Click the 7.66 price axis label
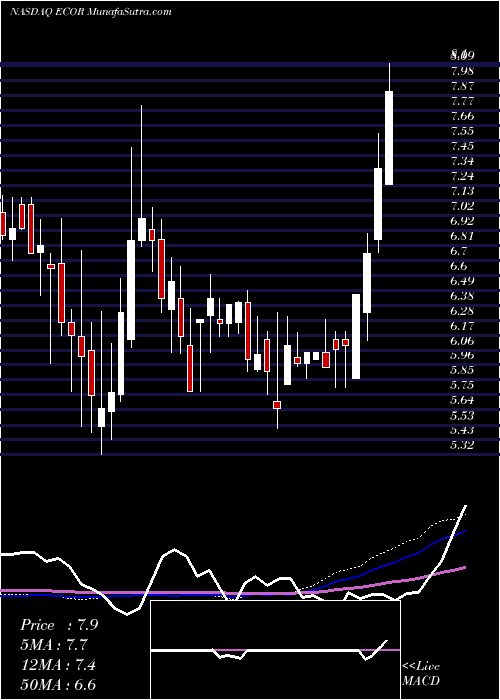This screenshot has width=500, height=700. pyautogui.click(x=462, y=116)
